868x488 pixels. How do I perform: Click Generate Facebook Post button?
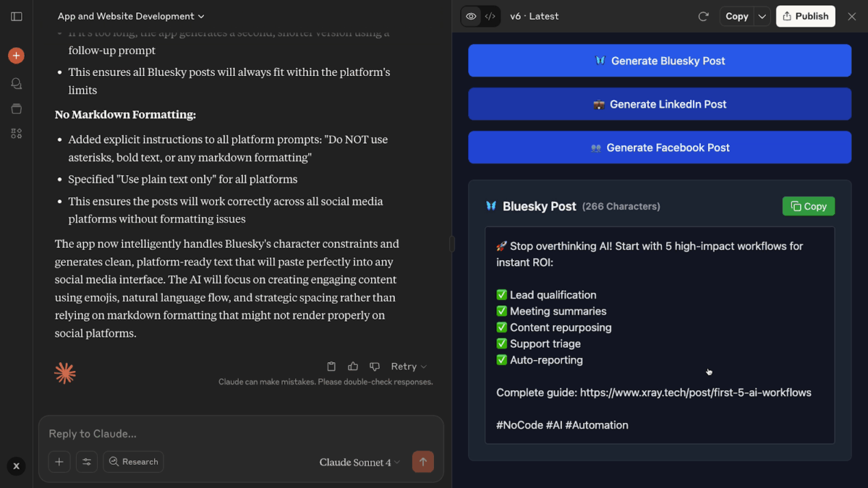[x=660, y=147]
